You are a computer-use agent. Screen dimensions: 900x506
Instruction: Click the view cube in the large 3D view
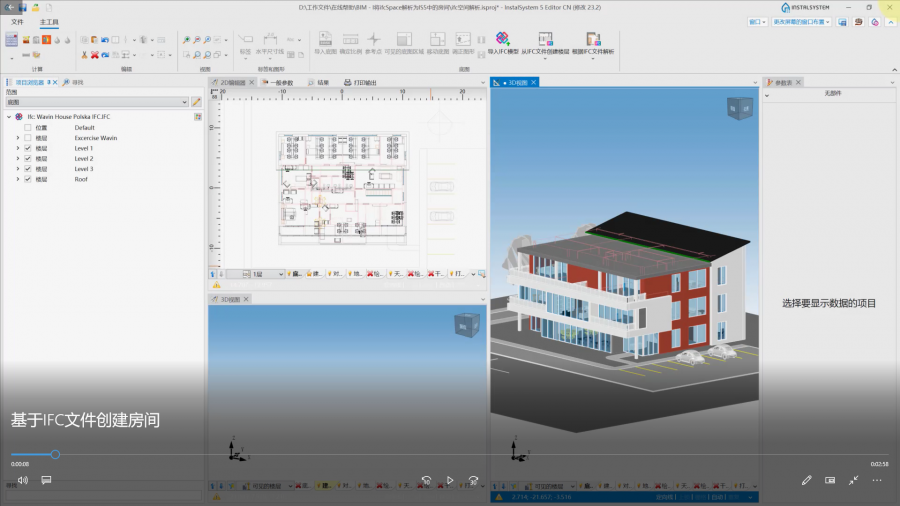click(741, 107)
